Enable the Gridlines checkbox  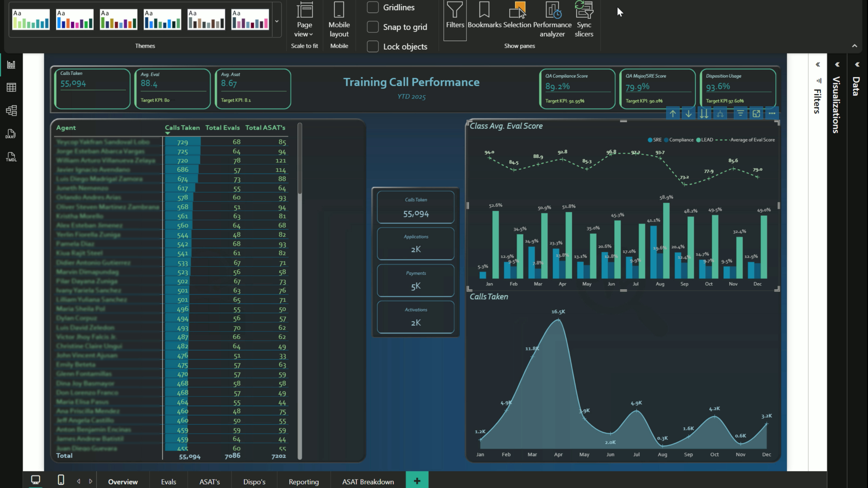[373, 7]
